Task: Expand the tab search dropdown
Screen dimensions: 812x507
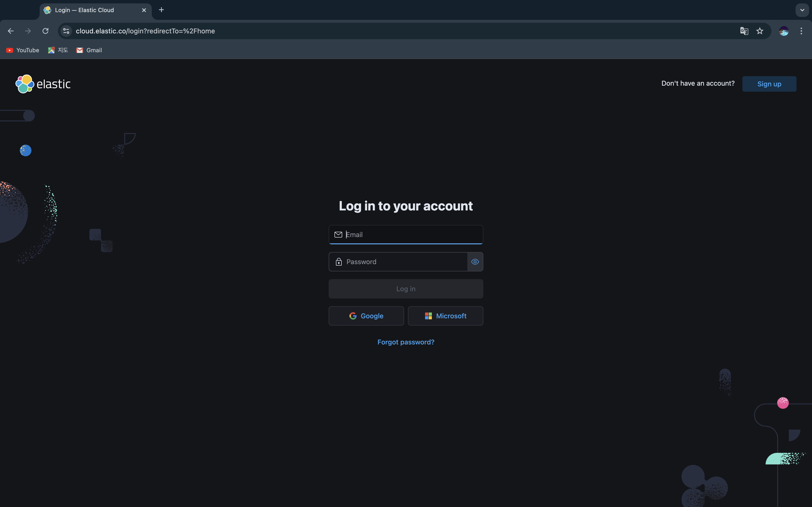Action: [802, 10]
